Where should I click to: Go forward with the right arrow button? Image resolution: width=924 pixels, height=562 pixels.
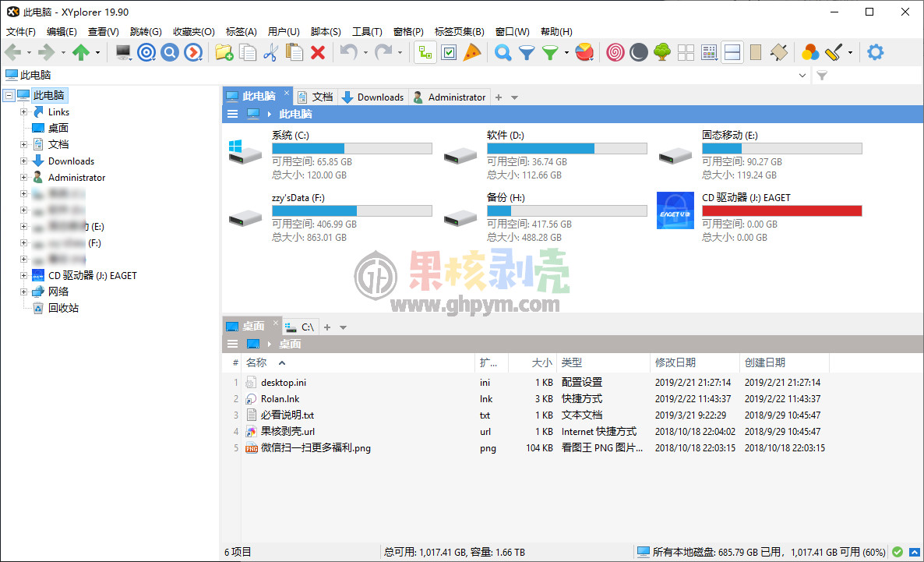(47, 52)
